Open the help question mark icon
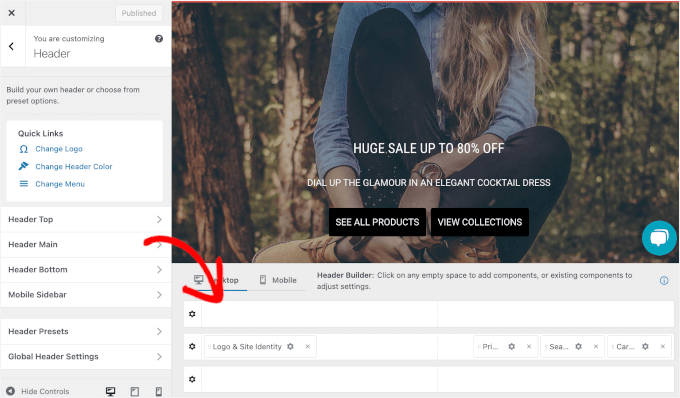The width and height of the screenshot is (680, 398). tap(159, 39)
